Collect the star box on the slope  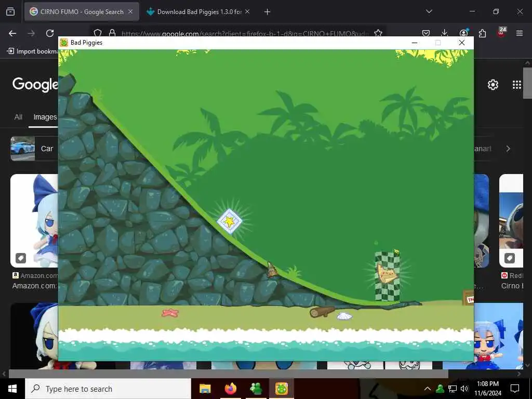(229, 221)
